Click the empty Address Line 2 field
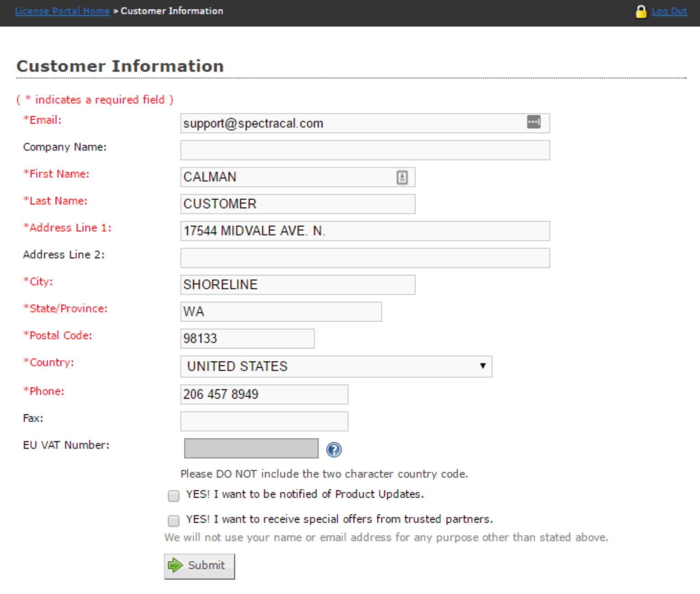The height and width of the screenshot is (594, 700). [365, 258]
